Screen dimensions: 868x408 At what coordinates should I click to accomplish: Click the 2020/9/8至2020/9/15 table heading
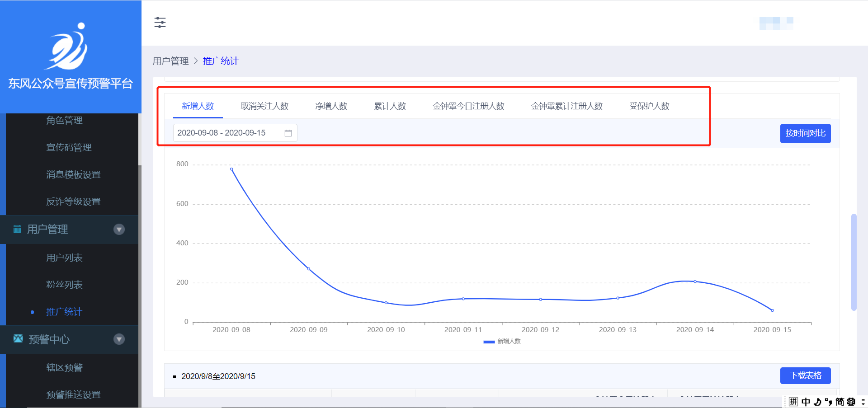[x=218, y=376]
